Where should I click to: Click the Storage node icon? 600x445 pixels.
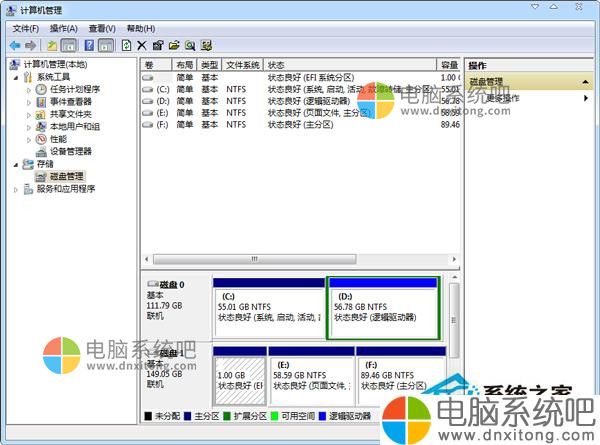28,164
